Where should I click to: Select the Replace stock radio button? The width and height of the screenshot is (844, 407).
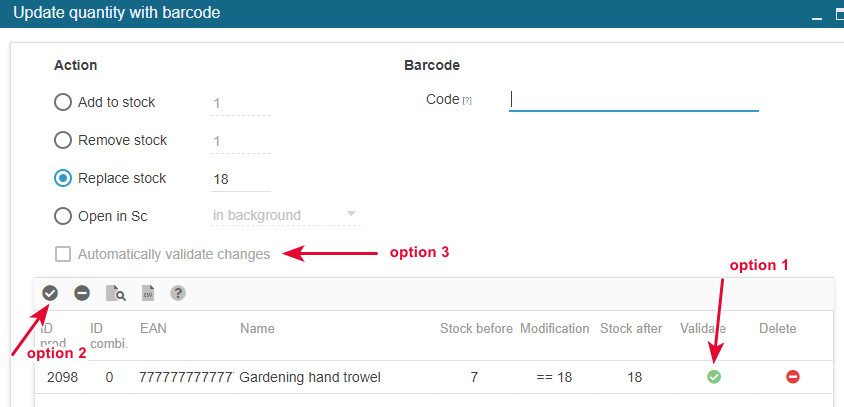click(x=63, y=178)
